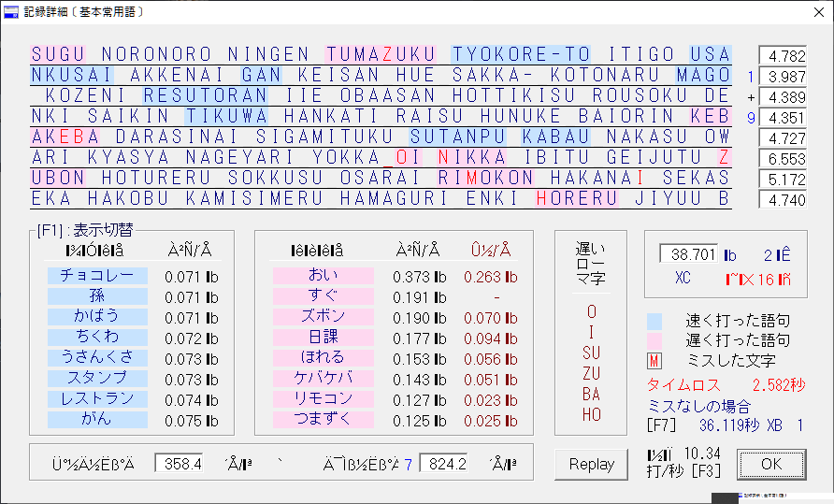Click the ミスなしの場合 label
This screenshot has width=834, height=504.
(x=698, y=407)
